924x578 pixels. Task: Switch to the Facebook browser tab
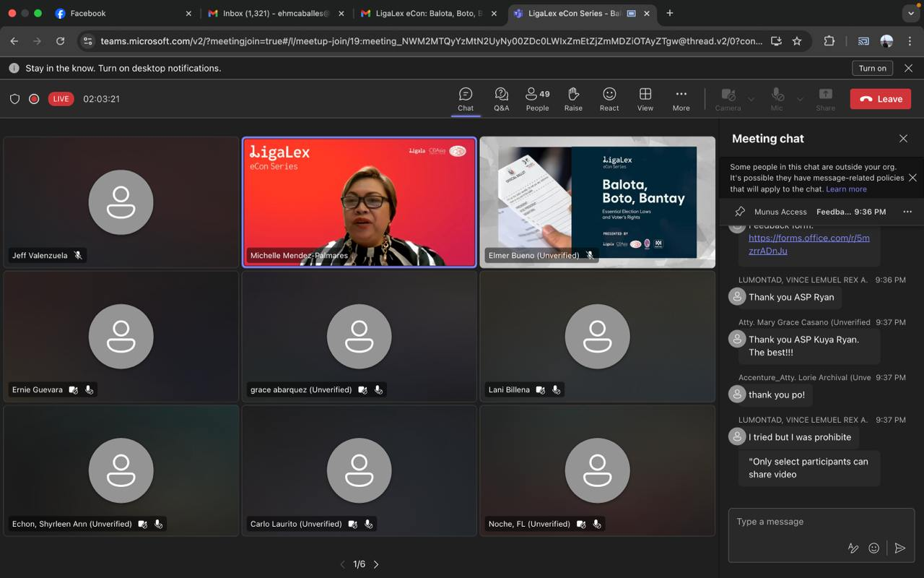tap(87, 13)
